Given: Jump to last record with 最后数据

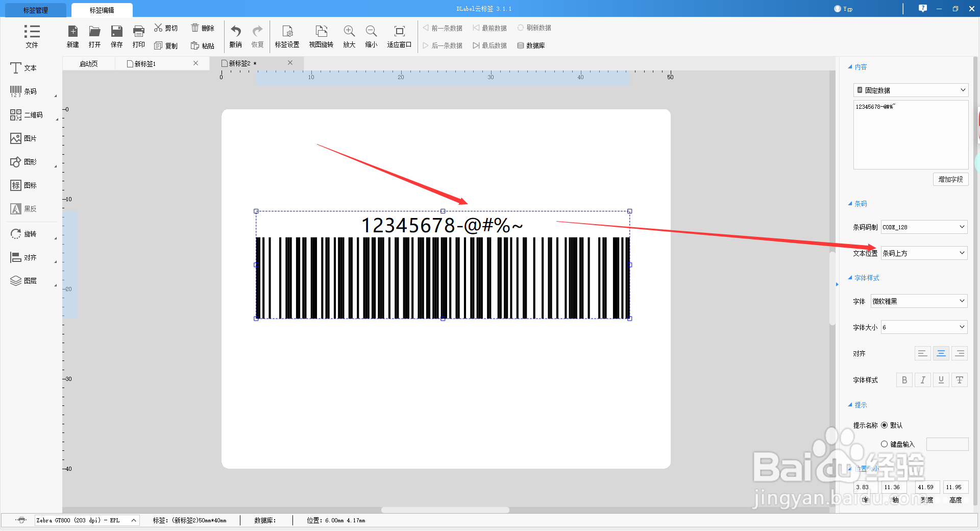Looking at the screenshot, I should coord(489,45).
